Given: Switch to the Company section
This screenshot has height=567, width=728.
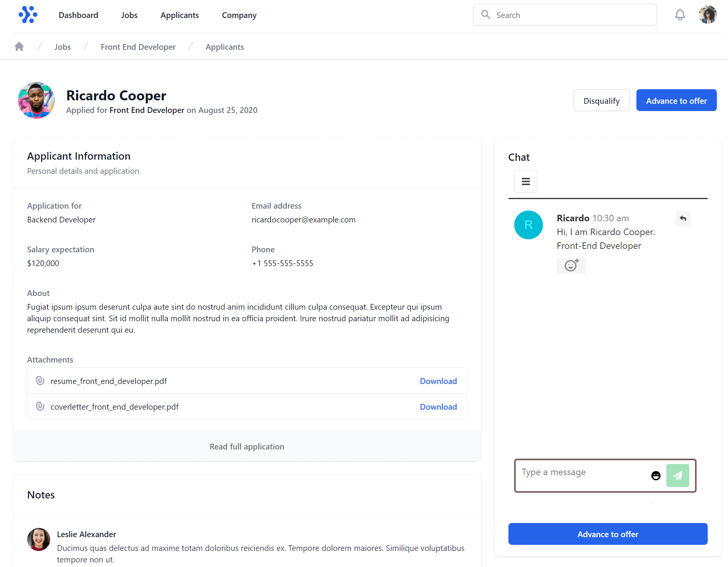Looking at the screenshot, I should (239, 15).
